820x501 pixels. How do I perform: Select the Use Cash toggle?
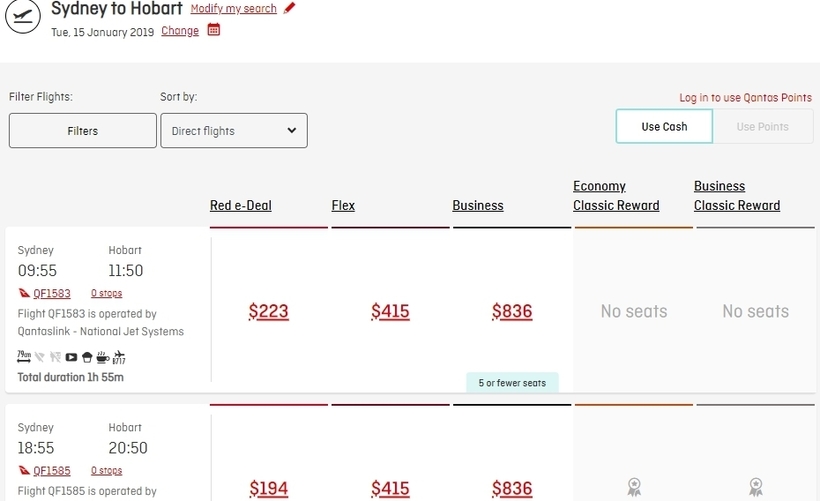664,127
